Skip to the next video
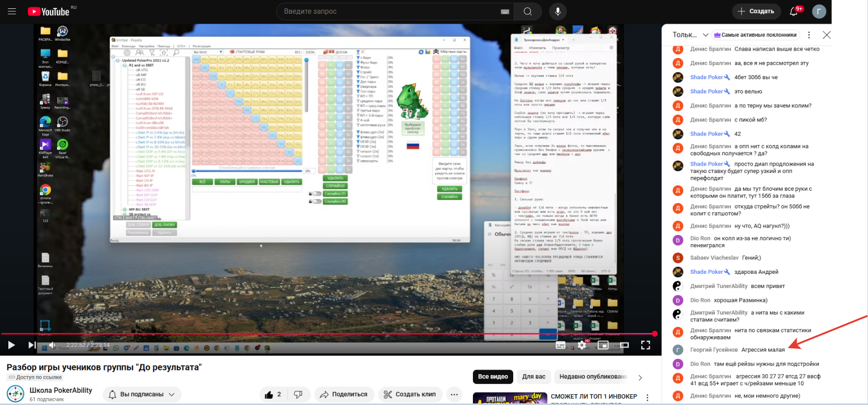 32,345
